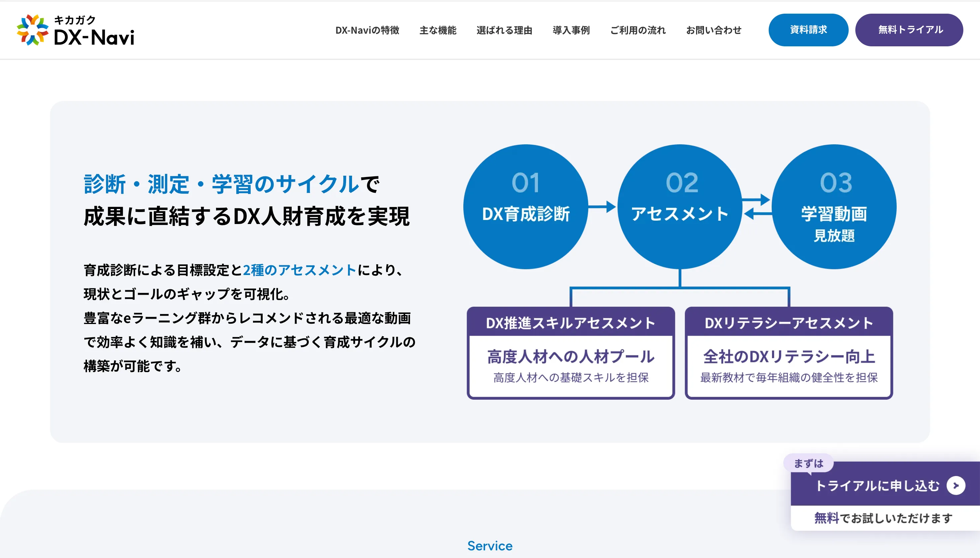Click the purple 無料トライアル button
Image resolution: width=980 pixels, height=558 pixels.
click(909, 30)
